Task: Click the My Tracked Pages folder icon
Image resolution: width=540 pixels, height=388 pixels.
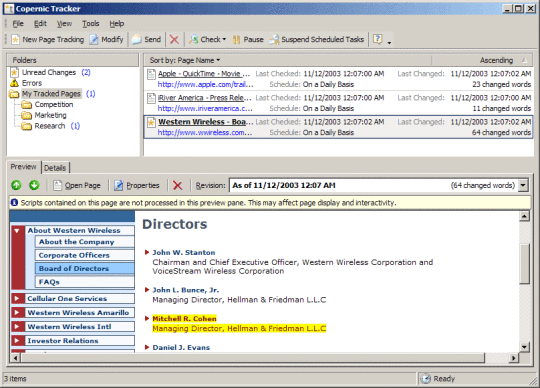Action: coord(14,94)
